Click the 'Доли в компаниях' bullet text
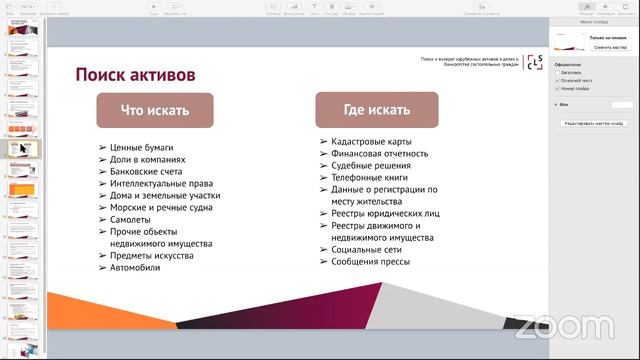Viewport: 640px width, 360px height. click(x=148, y=160)
